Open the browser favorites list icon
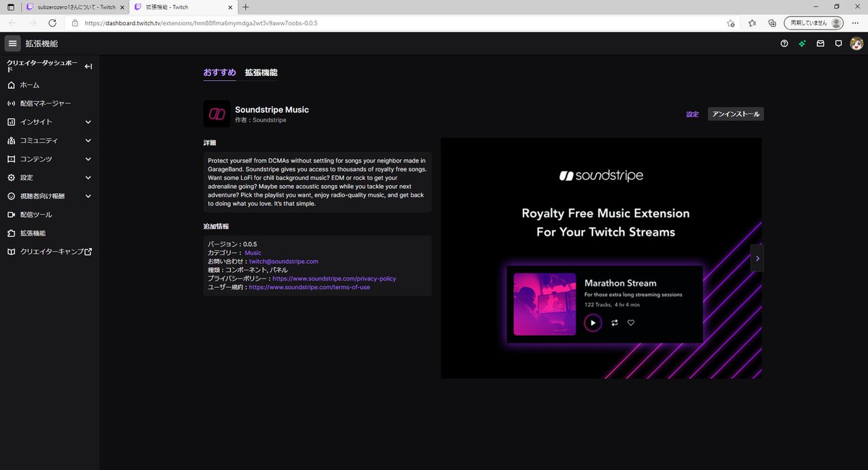Viewport: 868px width, 470px height. [752, 22]
